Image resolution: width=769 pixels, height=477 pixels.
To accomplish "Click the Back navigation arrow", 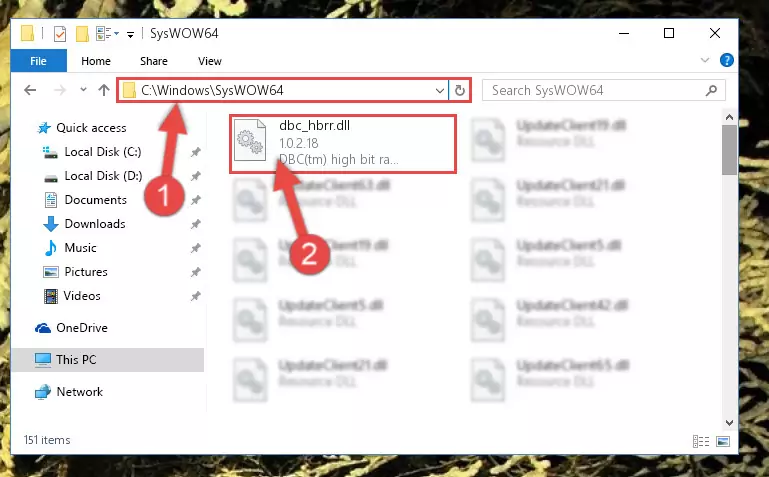I will coord(30,90).
